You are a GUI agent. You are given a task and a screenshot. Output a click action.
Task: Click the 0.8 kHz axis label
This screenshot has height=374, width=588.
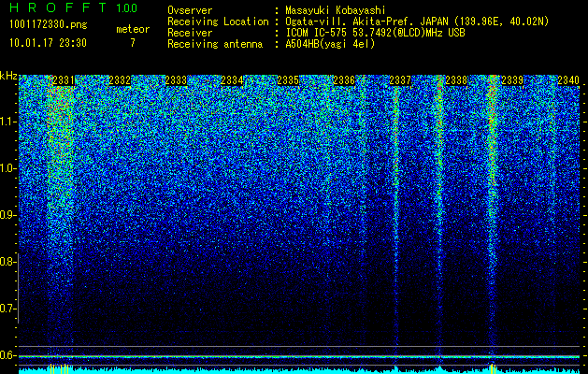[x=7, y=262]
